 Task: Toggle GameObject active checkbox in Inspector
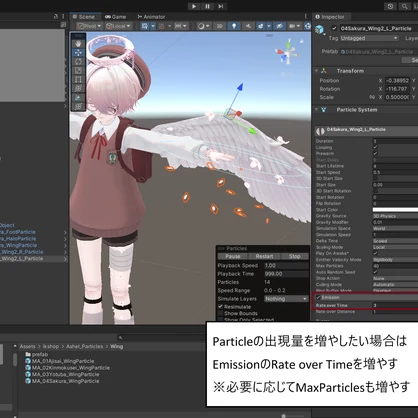334,28
